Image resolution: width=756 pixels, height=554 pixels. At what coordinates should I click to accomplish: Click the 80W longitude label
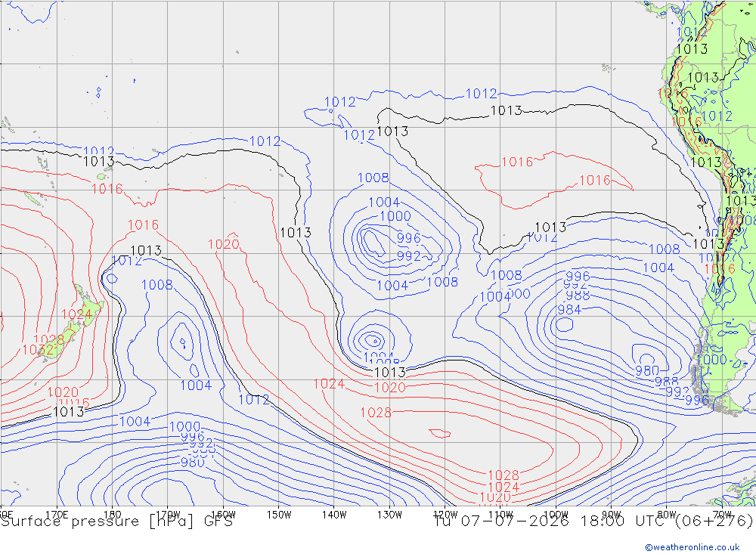667,515
